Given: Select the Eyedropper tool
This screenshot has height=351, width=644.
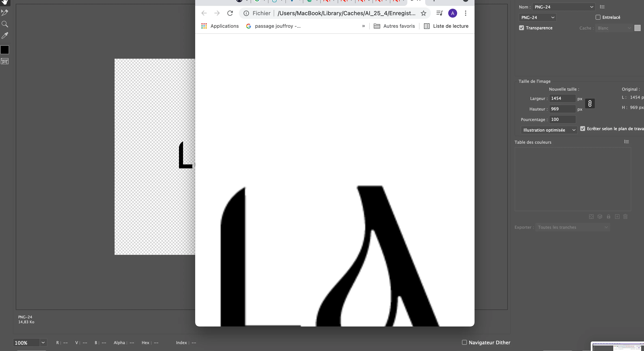Looking at the screenshot, I should coord(5,35).
